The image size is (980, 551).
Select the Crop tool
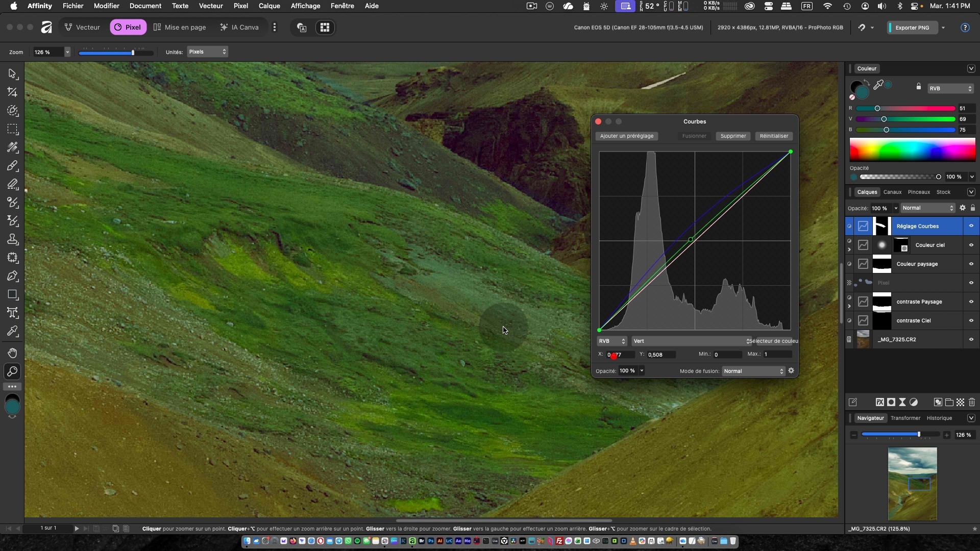[x=12, y=92]
